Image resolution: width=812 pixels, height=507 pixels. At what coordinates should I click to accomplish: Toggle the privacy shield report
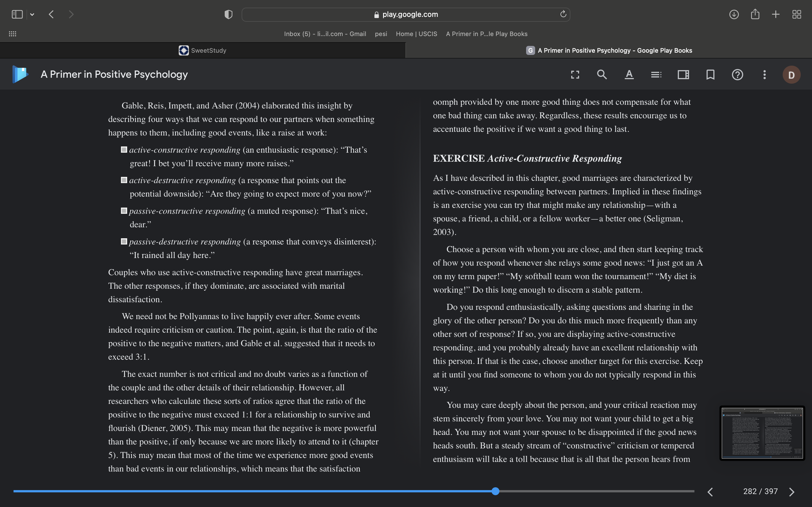(x=228, y=14)
